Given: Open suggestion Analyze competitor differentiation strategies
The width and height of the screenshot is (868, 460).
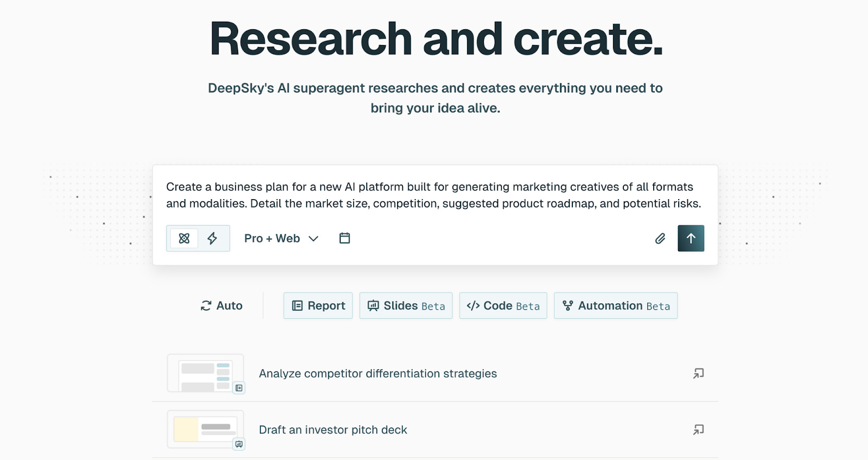Looking at the screenshot, I should click(x=435, y=373).
